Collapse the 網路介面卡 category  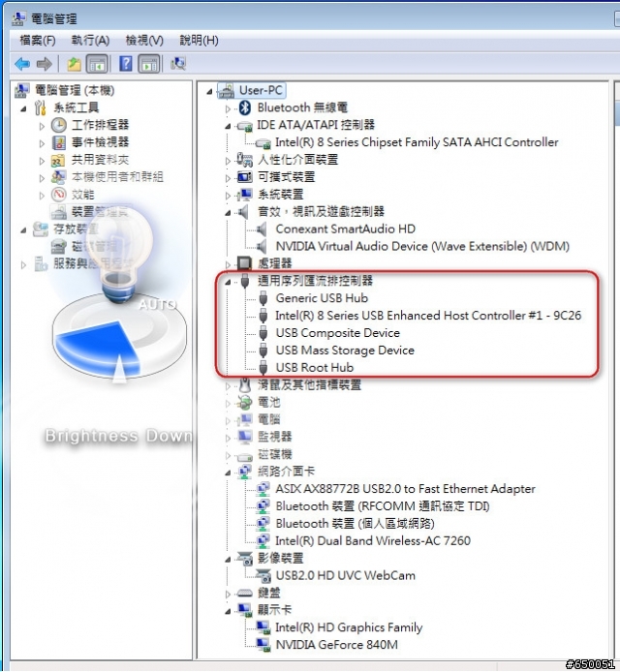pyautogui.click(x=228, y=473)
